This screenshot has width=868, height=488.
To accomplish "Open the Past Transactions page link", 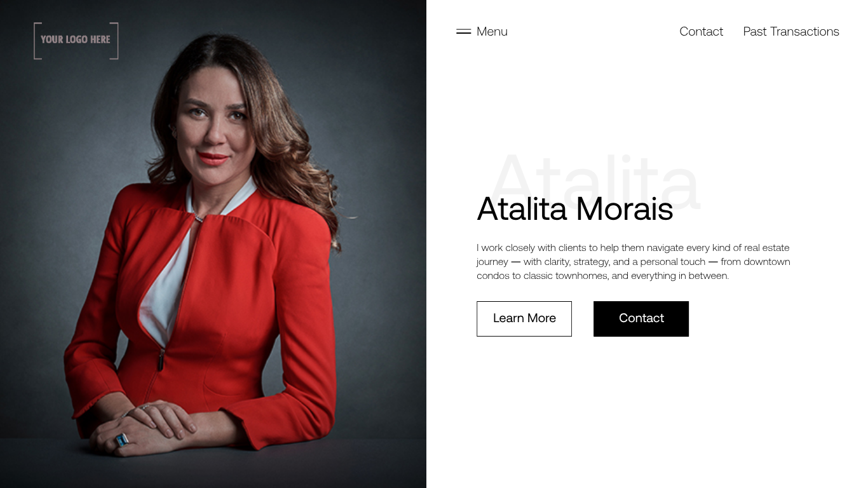I will 791,32.
